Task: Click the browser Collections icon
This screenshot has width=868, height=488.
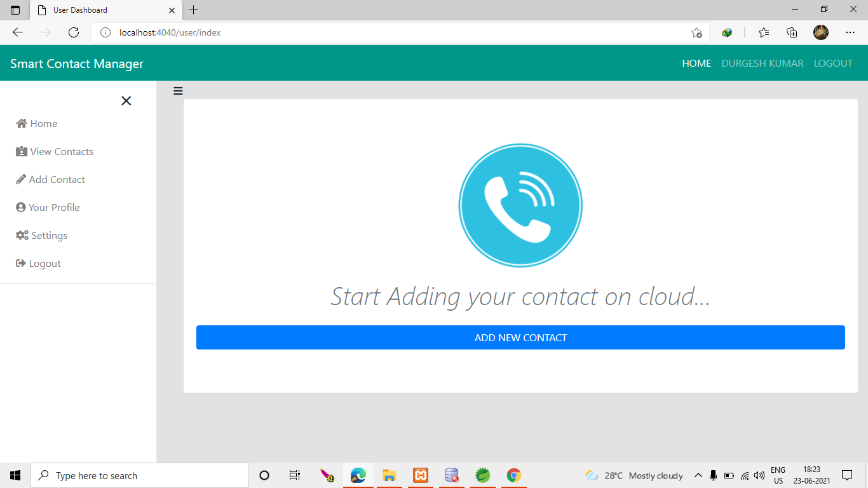Action: [792, 32]
